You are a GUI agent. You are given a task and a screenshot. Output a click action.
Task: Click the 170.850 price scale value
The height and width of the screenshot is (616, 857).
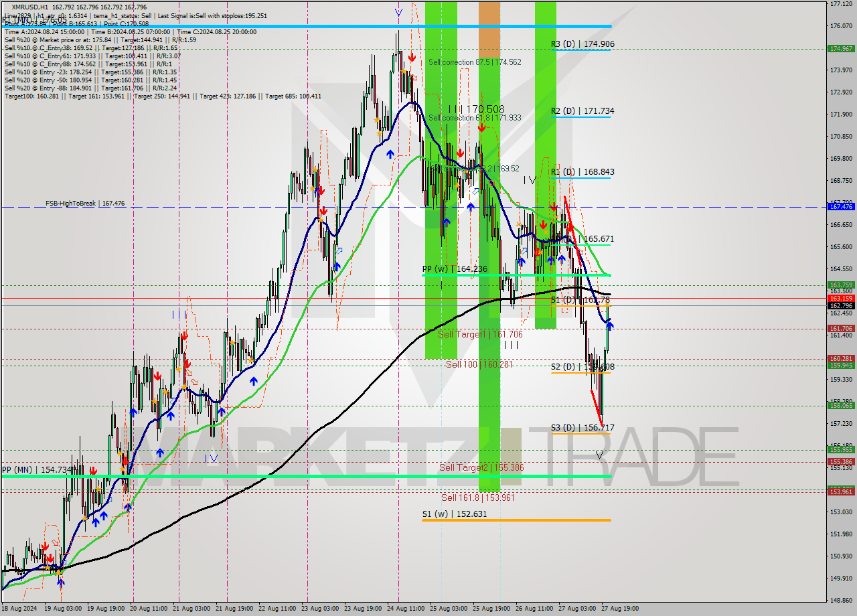tap(841, 137)
